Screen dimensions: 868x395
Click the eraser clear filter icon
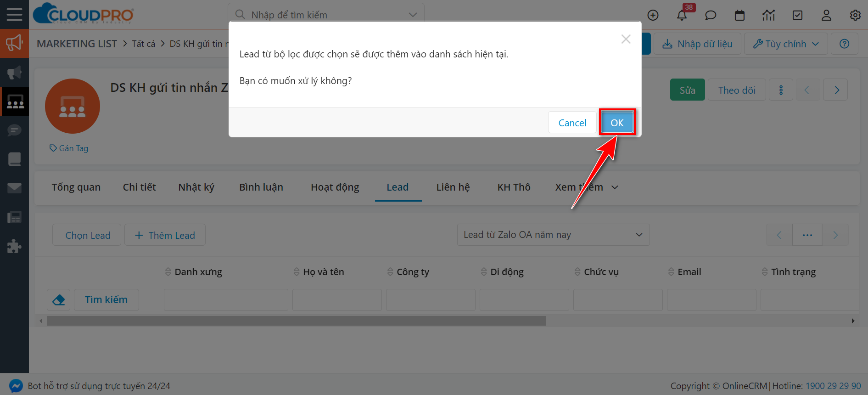(59, 300)
